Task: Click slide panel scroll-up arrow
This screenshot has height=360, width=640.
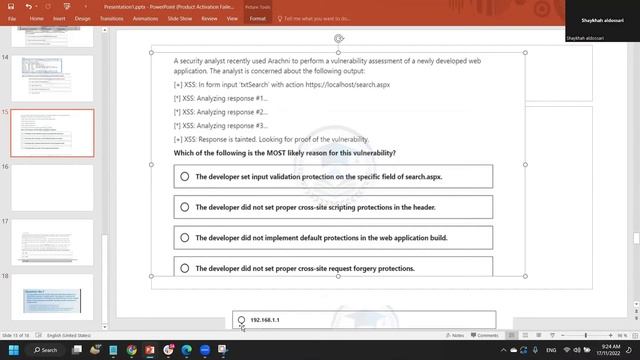Action: pyautogui.click(x=105, y=30)
